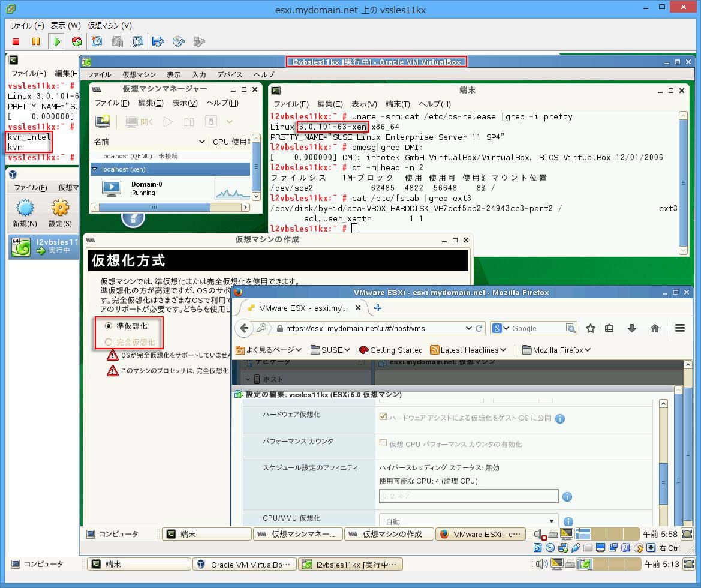Enable 仮想 CPU パフォーマンス カウンタ checkbox
The height and width of the screenshot is (588, 701).
(x=383, y=443)
